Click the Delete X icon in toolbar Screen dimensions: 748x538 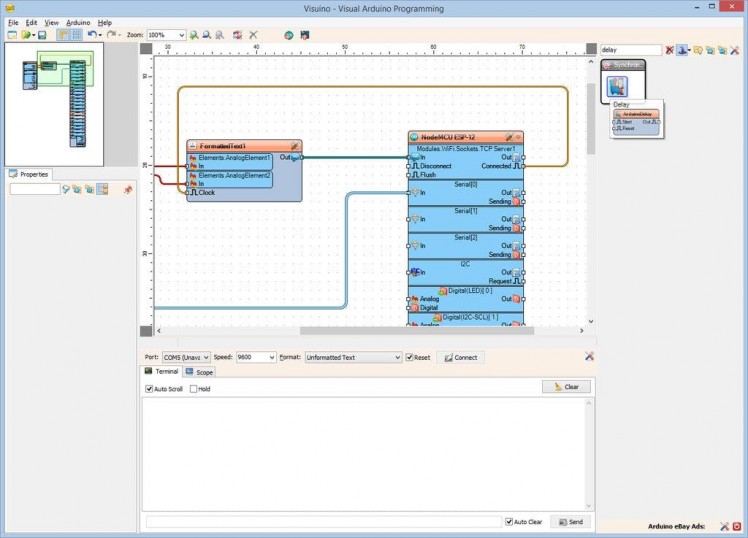click(253, 35)
